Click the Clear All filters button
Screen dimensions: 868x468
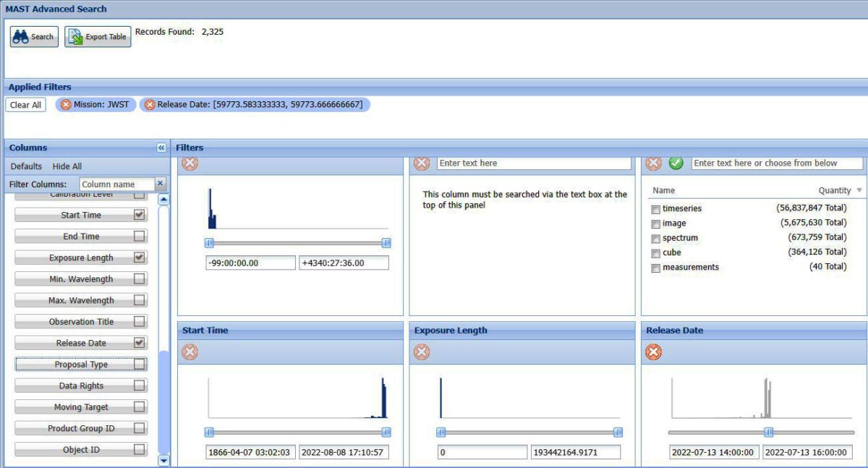25,105
